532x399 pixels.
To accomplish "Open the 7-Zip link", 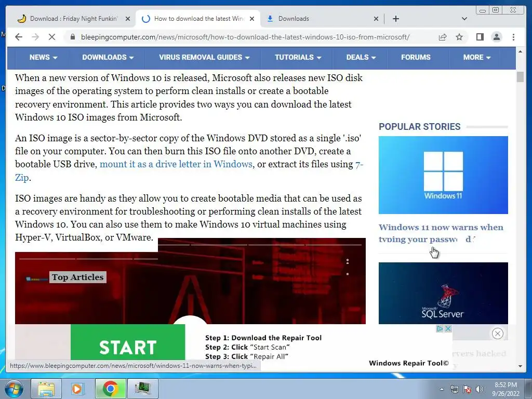I will (359, 165).
